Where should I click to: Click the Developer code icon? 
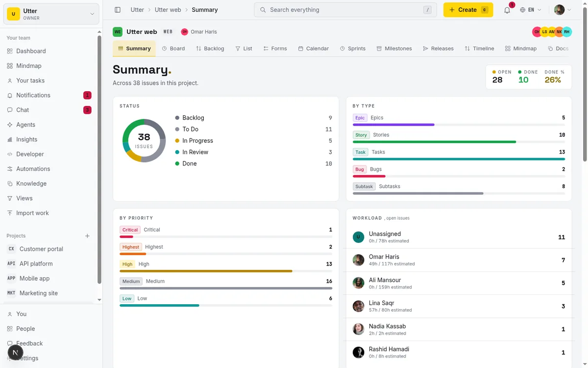tap(10, 154)
